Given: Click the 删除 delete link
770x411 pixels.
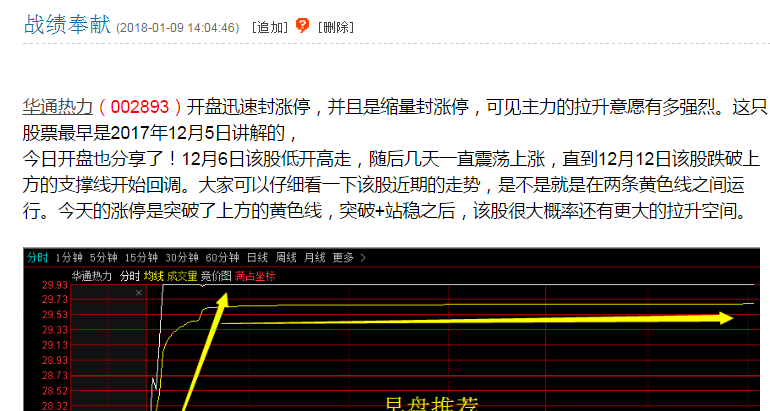Looking at the screenshot, I should [x=335, y=27].
